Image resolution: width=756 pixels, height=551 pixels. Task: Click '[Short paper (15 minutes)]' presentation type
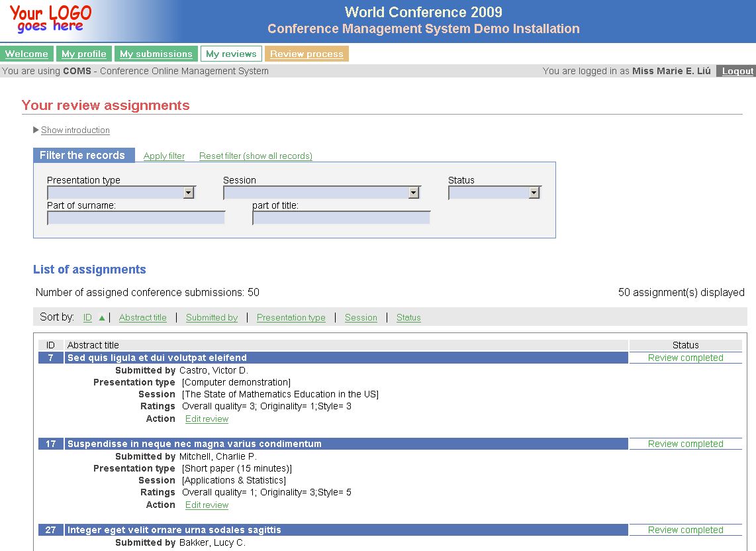pos(237,468)
